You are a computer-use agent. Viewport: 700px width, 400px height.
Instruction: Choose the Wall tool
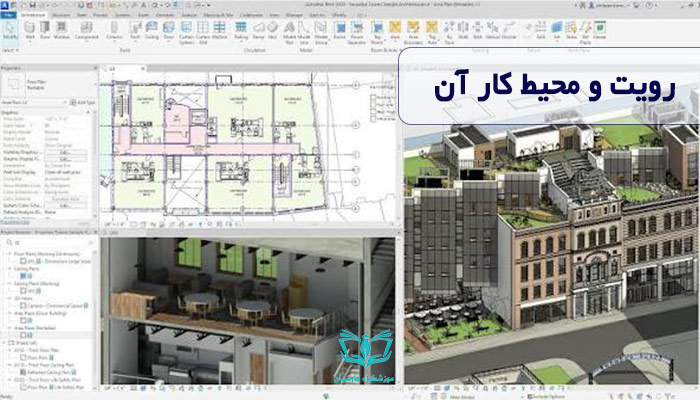[30, 30]
